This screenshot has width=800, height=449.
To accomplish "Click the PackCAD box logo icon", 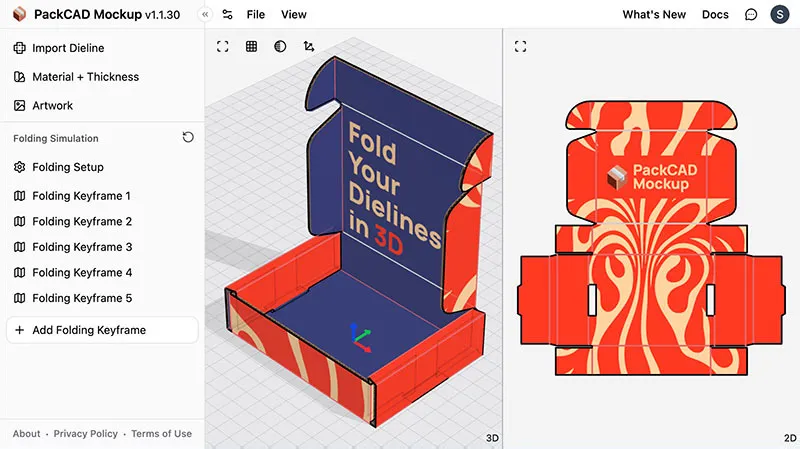I will pos(19,14).
